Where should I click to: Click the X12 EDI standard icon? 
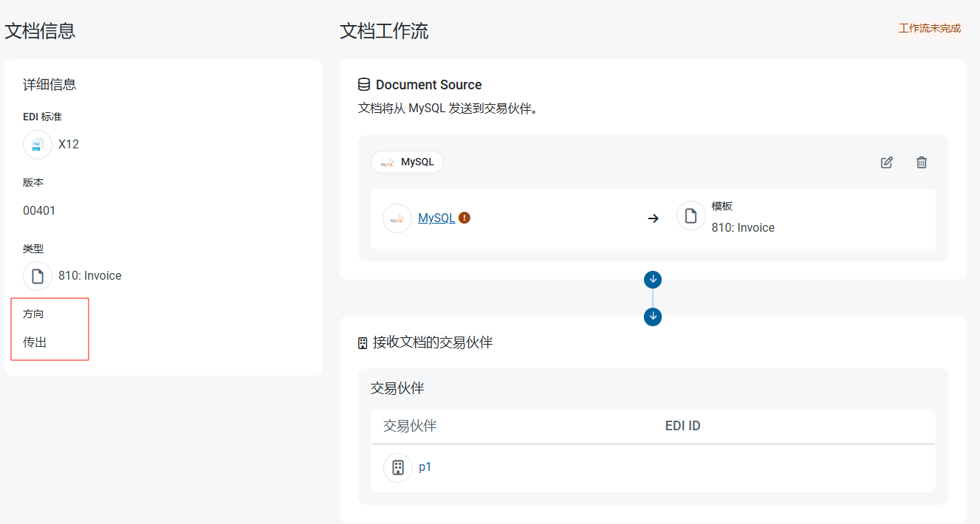pyautogui.click(x=38, y=145)
